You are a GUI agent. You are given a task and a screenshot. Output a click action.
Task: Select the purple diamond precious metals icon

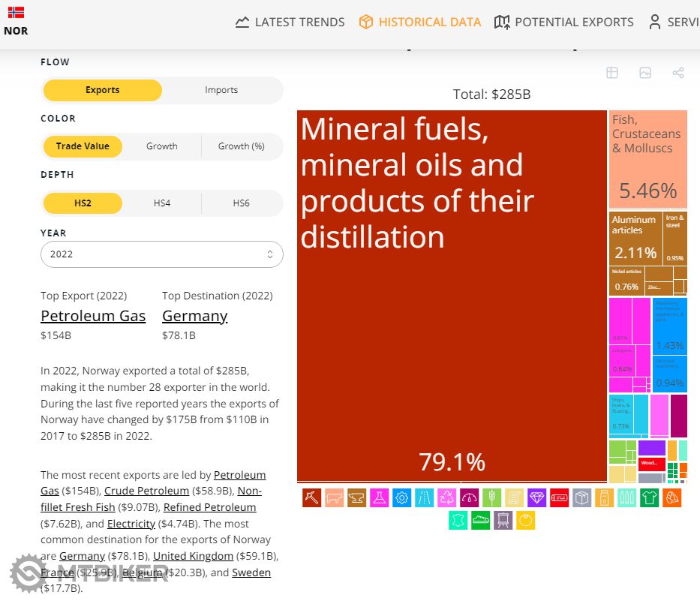[x=536, y=497]
